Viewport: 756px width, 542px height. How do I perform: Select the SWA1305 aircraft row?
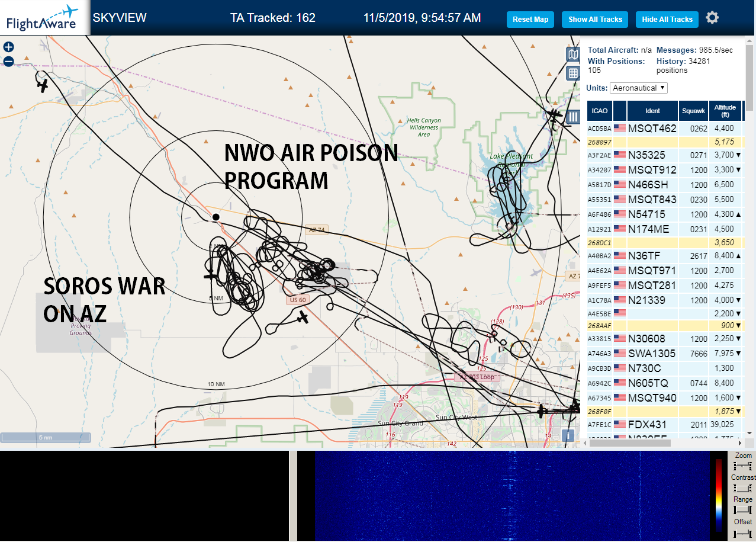coord(665,354)
